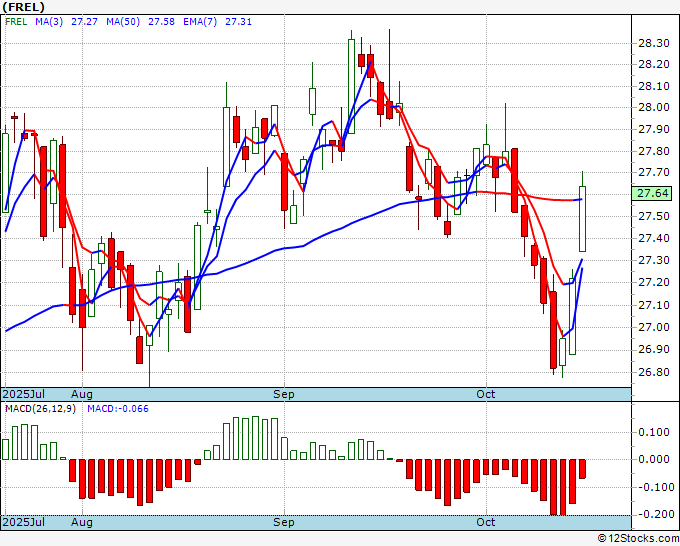Viewport: 680px width, 546px height.
Task: Click the 28.00 price axis label
Action: 653,108
